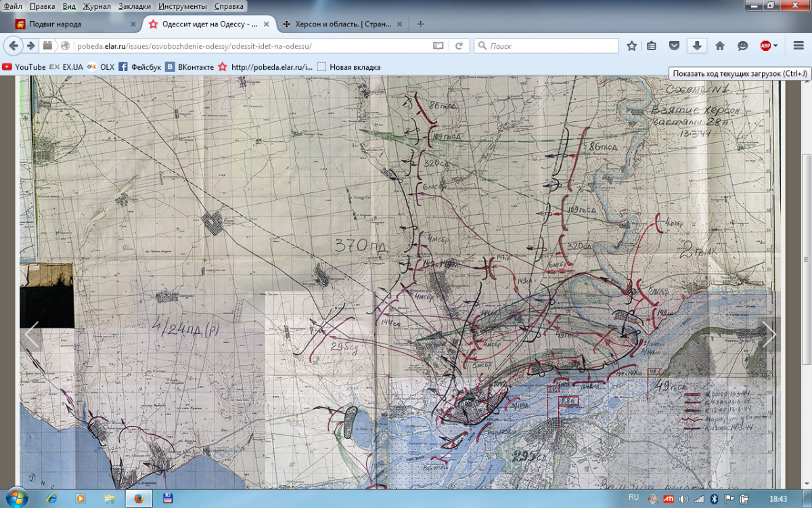812x508 pixels.
Task: Toggle Reader View in address bar
Action: (x=438, y=46)
